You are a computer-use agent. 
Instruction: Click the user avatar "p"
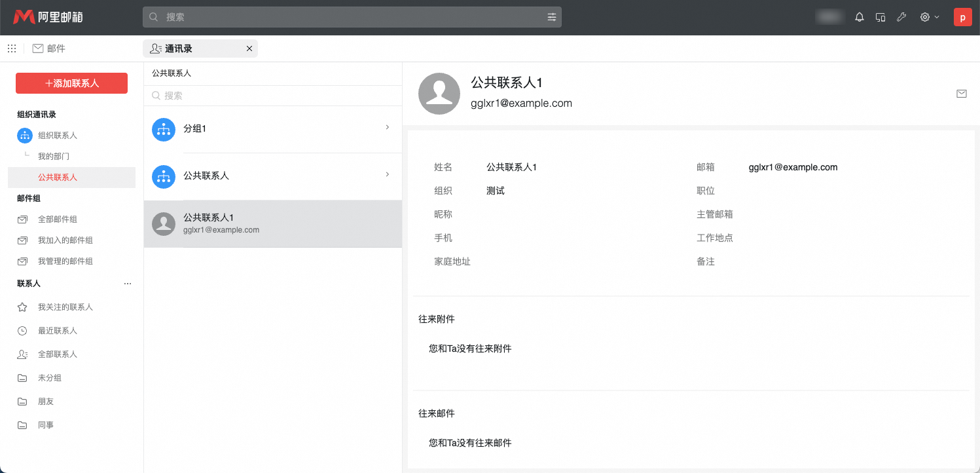[962, 17]
